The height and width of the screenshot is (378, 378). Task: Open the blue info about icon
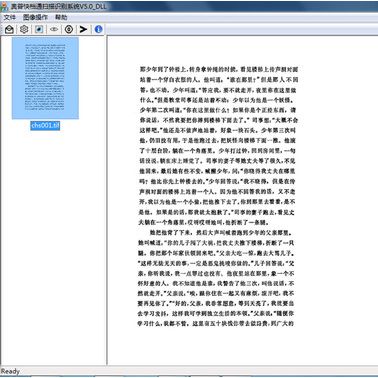click(98, 29)
